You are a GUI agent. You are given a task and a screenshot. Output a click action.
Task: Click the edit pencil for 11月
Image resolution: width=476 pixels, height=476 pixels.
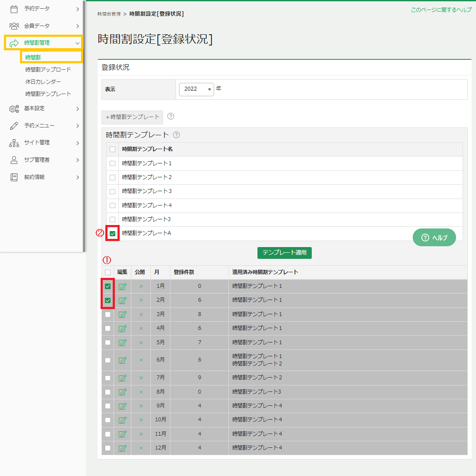tap(122, 434)
